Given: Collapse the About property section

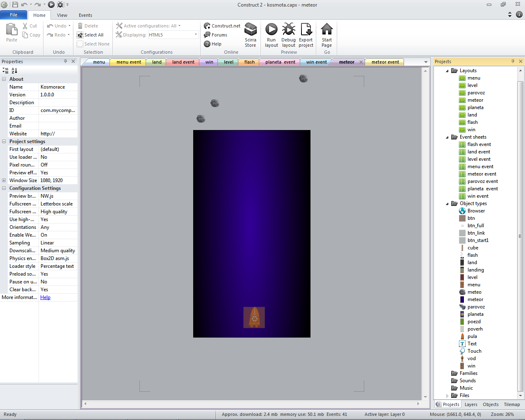Looking at the screenshot, I should pyautogui.click(x=4, y=79).
